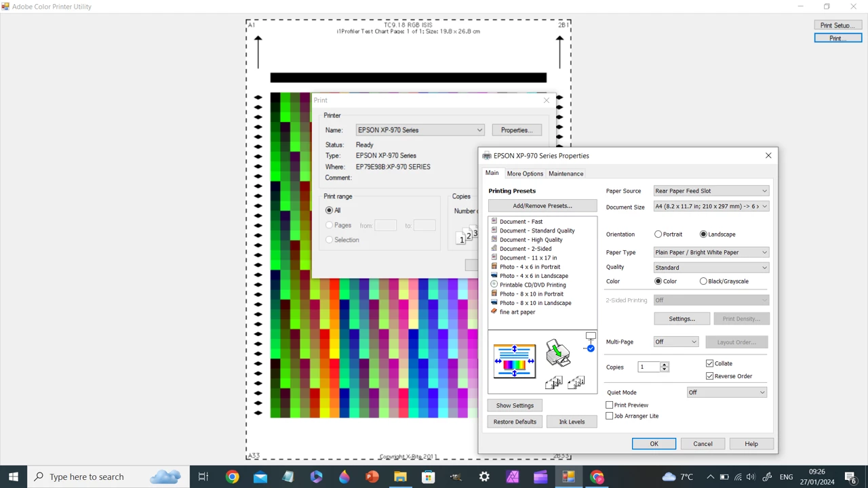The image size is (868, 488).
Task: Open File Explorer from the taskbar
Action: (400, 476)
